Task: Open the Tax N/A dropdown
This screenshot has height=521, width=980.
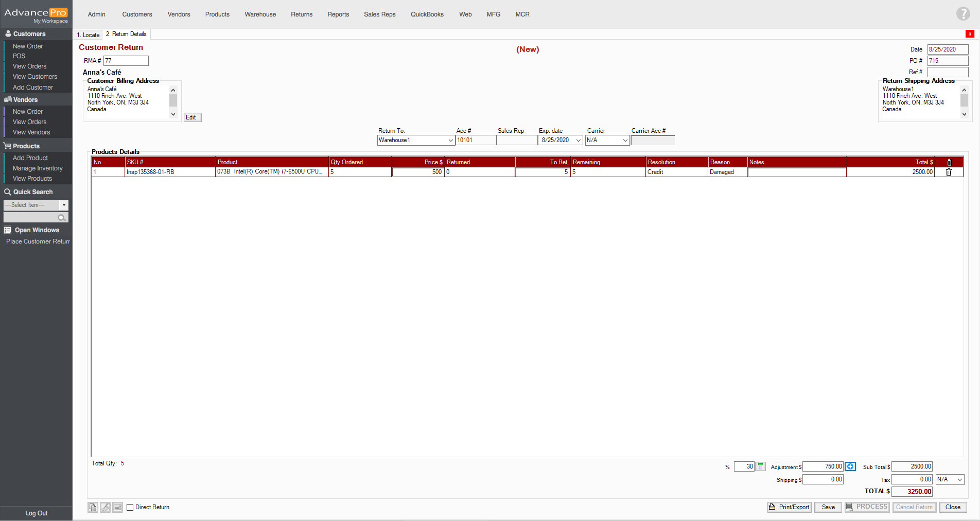Action: (959, 479)
